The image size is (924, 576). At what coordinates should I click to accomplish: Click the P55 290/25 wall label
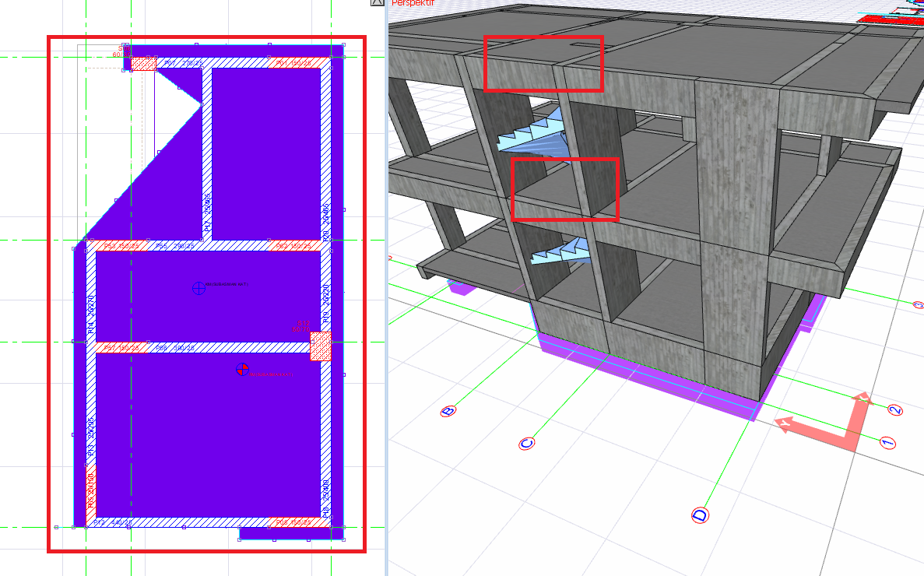175,246
